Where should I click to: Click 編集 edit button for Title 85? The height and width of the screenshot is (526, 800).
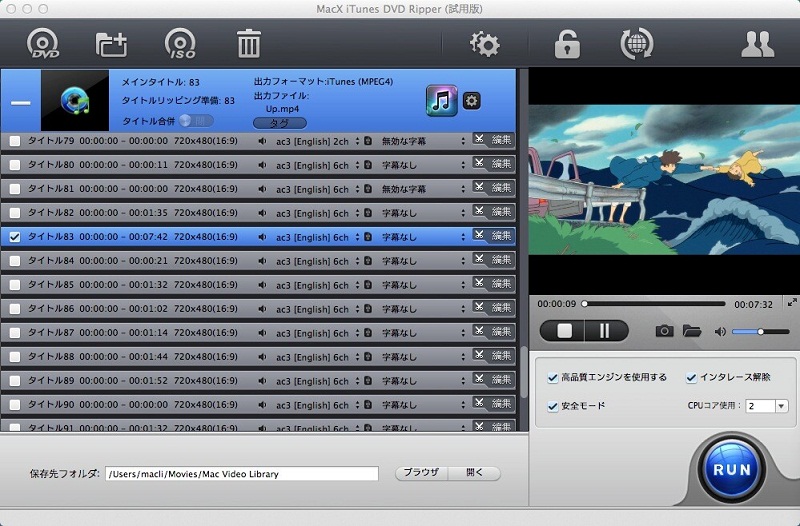[501, 284]
